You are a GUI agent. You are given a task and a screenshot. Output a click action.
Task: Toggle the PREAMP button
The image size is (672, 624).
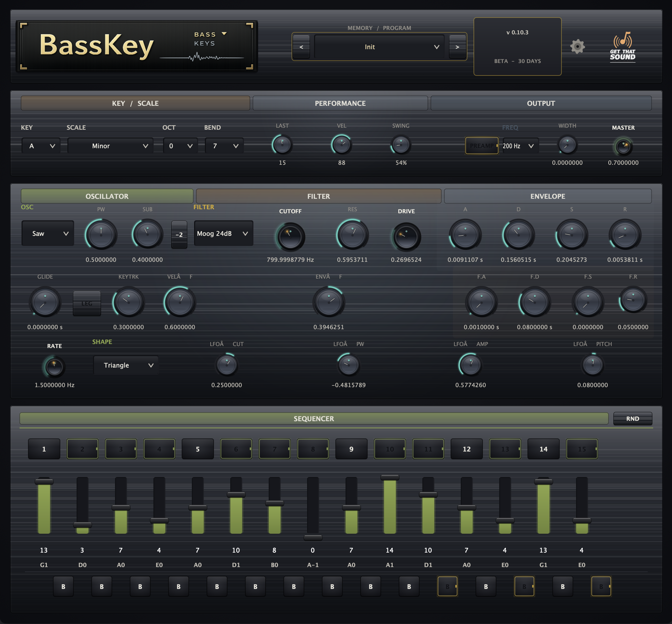pyautogui.click(x=482, y=146)
